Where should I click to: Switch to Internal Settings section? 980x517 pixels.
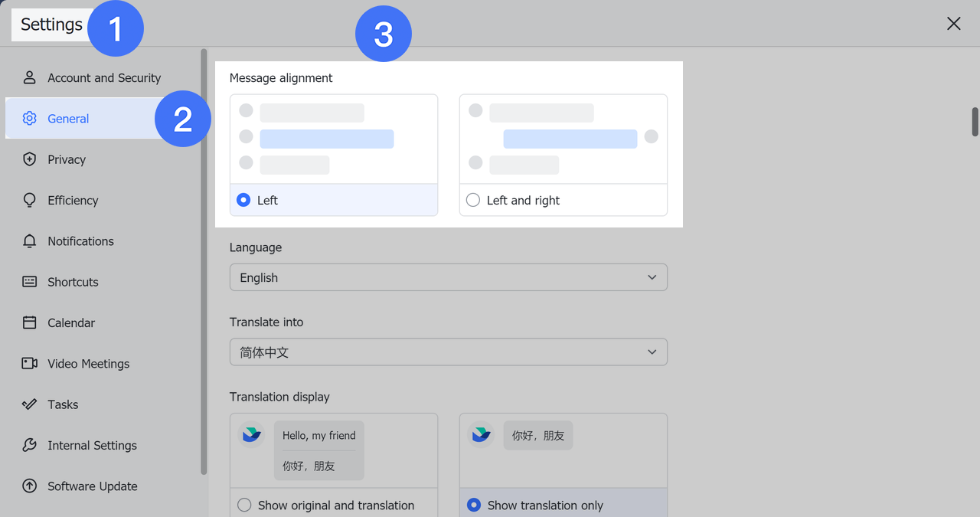coord(92,445)
